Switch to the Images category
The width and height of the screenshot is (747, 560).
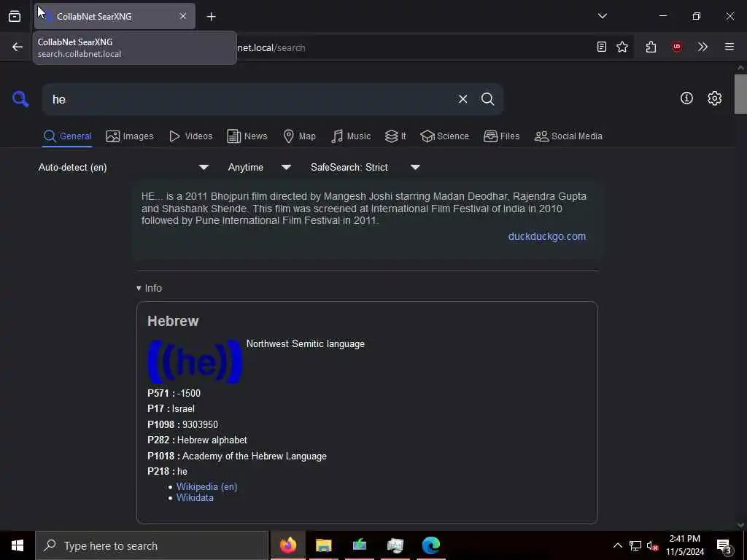[130, 136]
